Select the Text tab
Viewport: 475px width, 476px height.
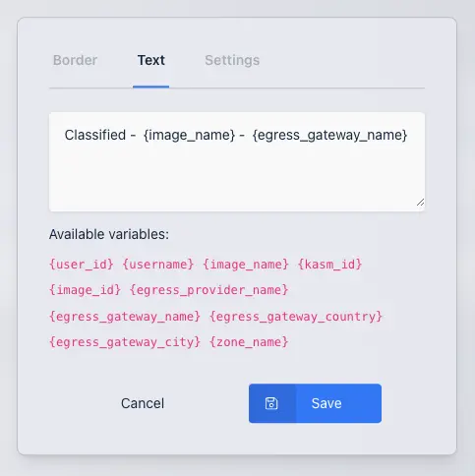point(151,60)
